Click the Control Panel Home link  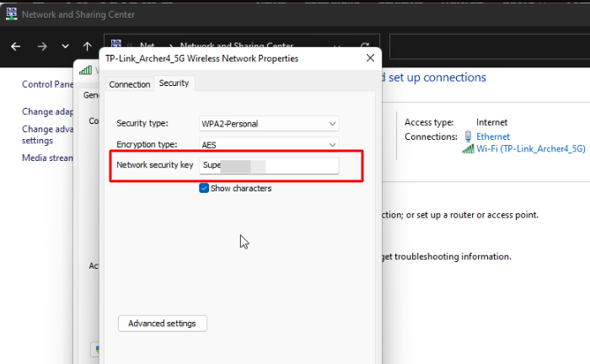coord(48,84)
